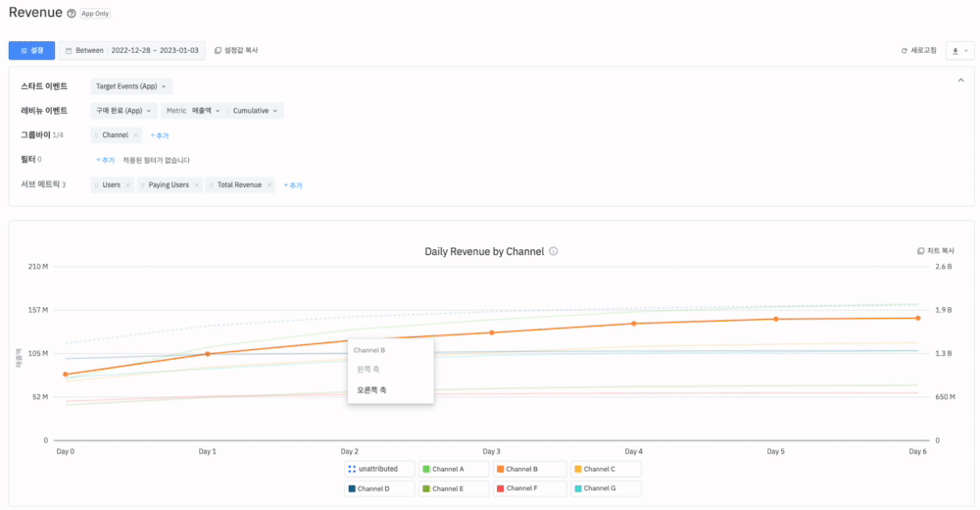Click the 새로고침 refresh button
The image size is (980, 510).
tap(918, 50)
